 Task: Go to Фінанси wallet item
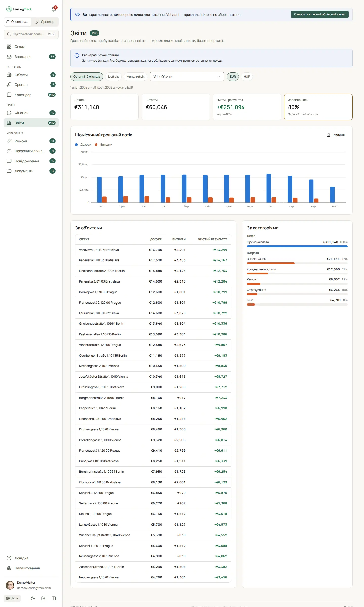[x=31, y=113]
